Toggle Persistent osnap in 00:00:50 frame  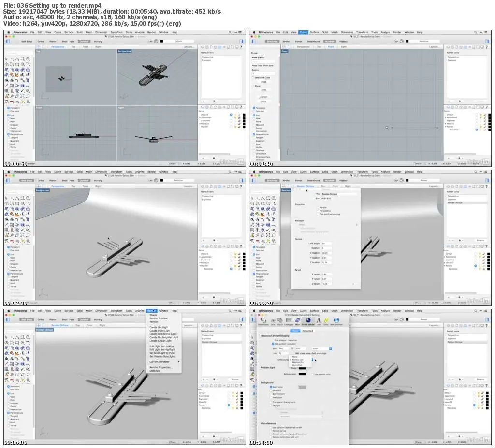click(x=9, y=108)
